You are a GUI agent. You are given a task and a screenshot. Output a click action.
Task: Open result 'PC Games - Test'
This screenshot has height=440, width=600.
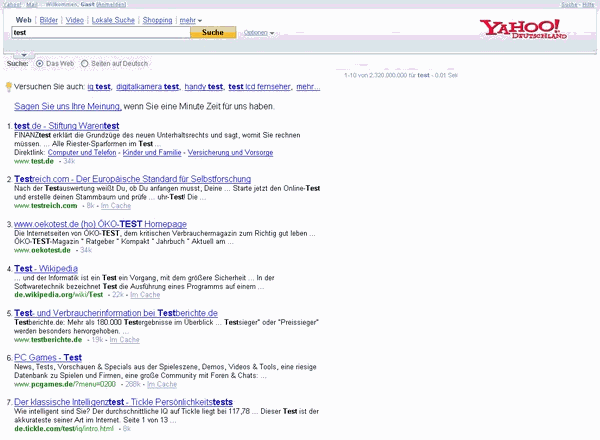click(x=48, y=358)
